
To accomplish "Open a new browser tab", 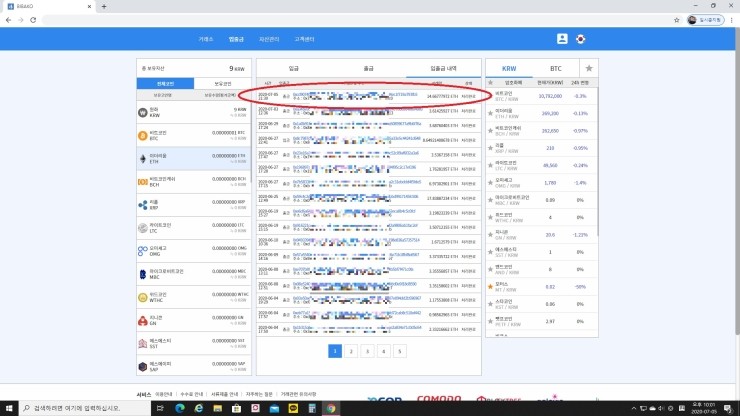I will pos(104,6).
